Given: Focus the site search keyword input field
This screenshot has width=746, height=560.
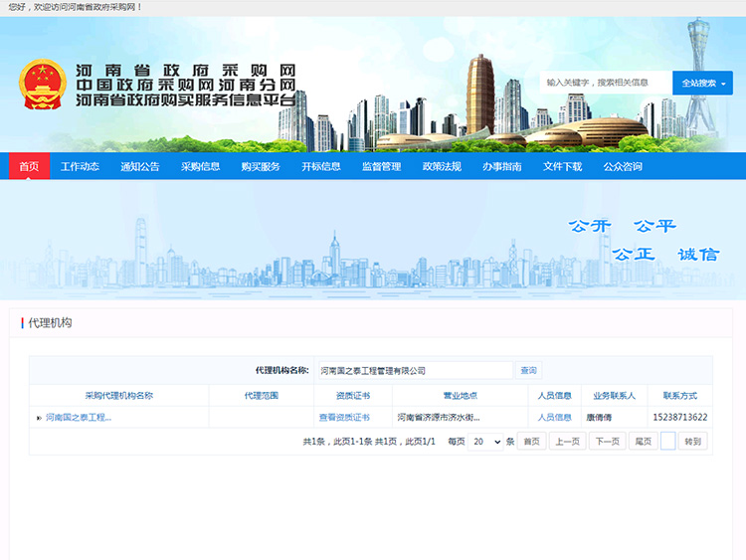Looking at the screenshot, I should [x=605, y=83].
